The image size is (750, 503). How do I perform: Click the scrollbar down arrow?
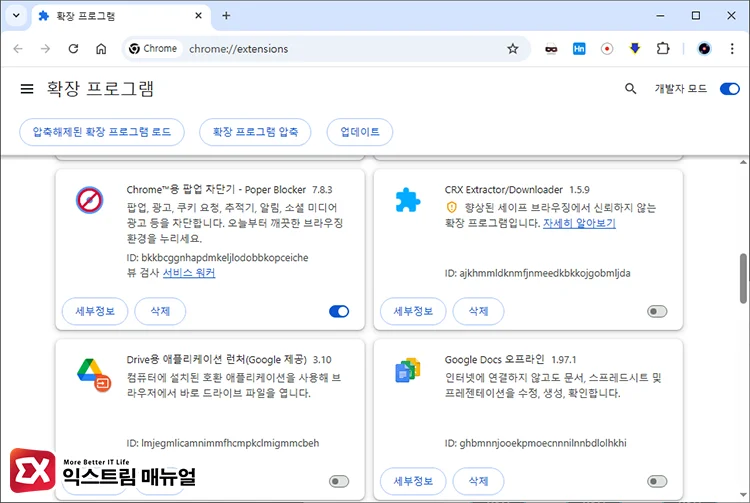pyautogui.click(x=743, y=494)
